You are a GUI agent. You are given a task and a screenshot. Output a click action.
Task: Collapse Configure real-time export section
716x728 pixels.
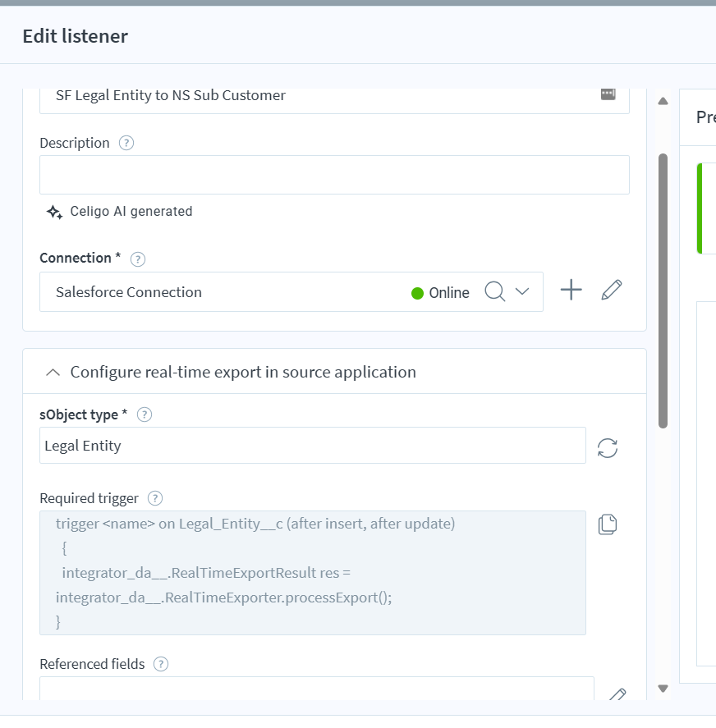(53, 373)
